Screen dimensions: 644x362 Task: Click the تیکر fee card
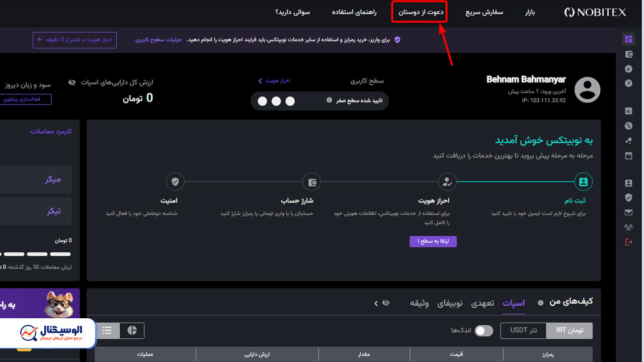(x=36, y=211)
